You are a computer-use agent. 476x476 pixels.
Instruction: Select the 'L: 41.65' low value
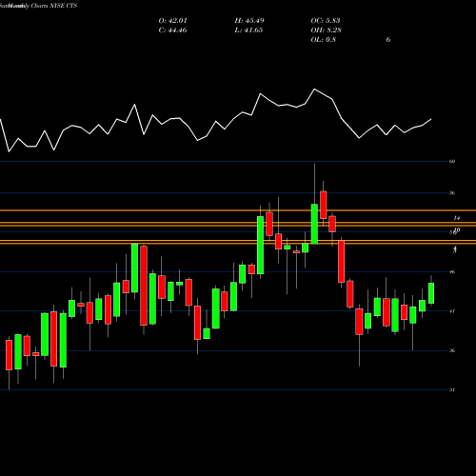point(248,30)
